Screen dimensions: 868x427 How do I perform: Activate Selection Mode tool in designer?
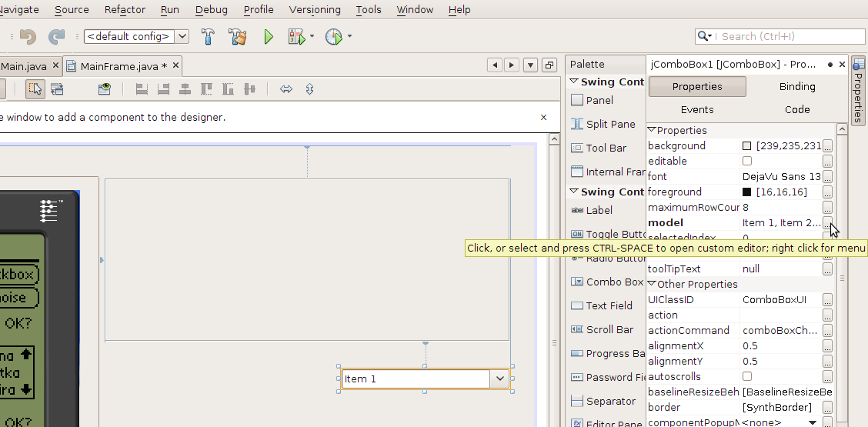(35, 88)
